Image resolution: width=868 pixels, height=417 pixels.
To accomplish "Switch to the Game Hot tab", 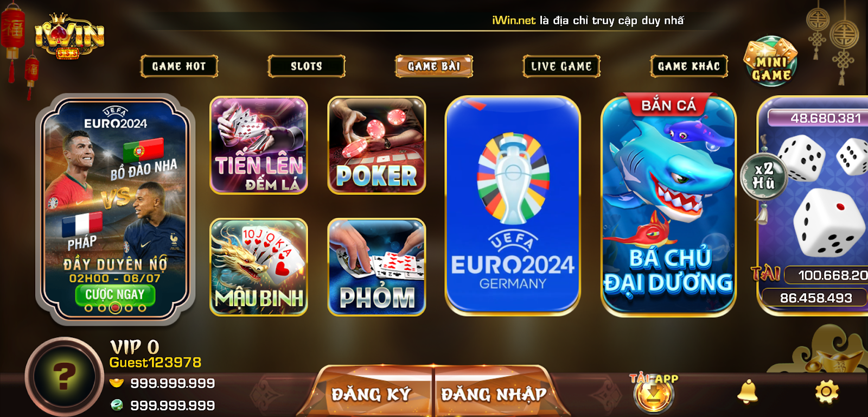I will 179,66.
